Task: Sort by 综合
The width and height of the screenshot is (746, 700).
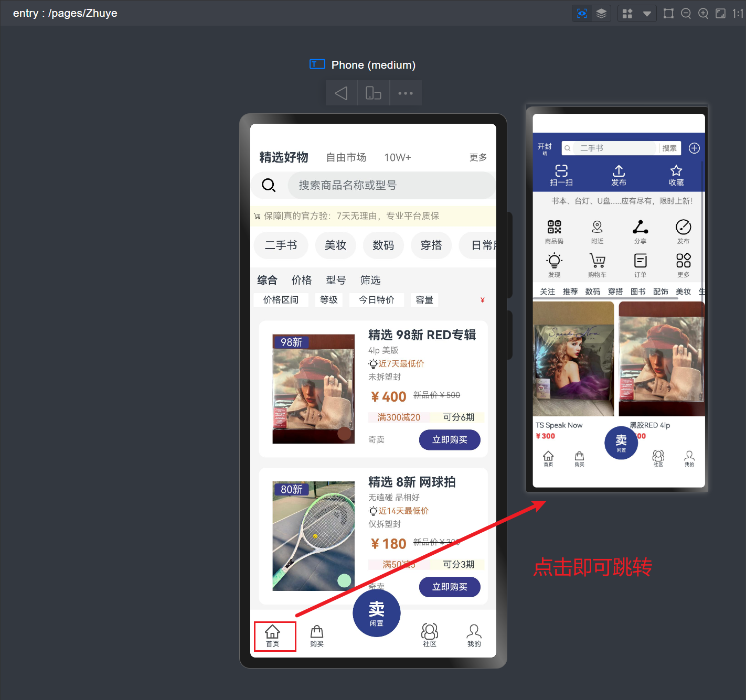Action: click(267, 280)
